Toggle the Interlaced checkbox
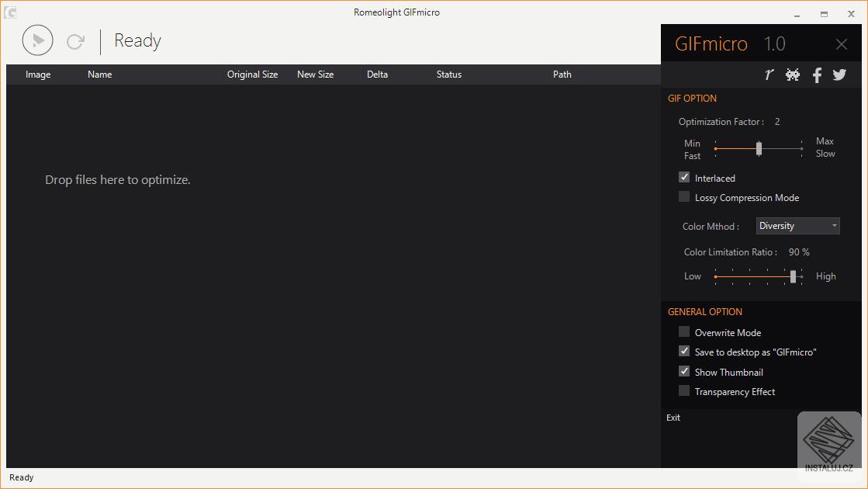The image size is (868, 489). (684, 177)
